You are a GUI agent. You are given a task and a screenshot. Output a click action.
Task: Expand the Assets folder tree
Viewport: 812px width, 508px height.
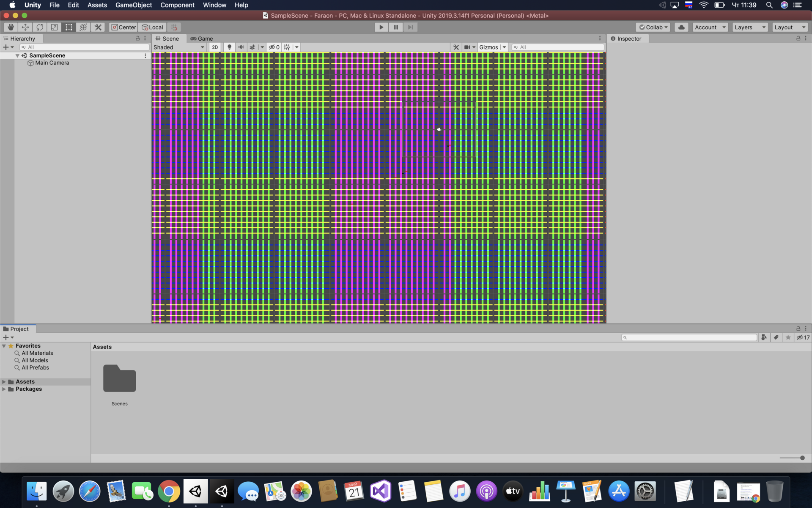4,382
